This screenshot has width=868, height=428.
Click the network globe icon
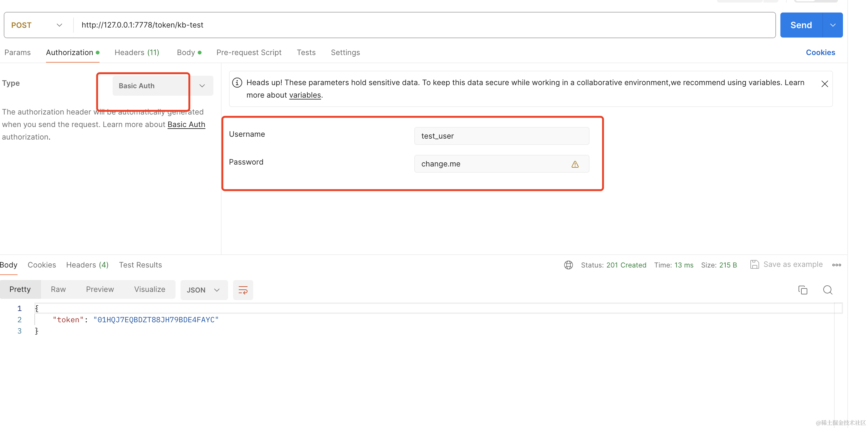point(569,265)
